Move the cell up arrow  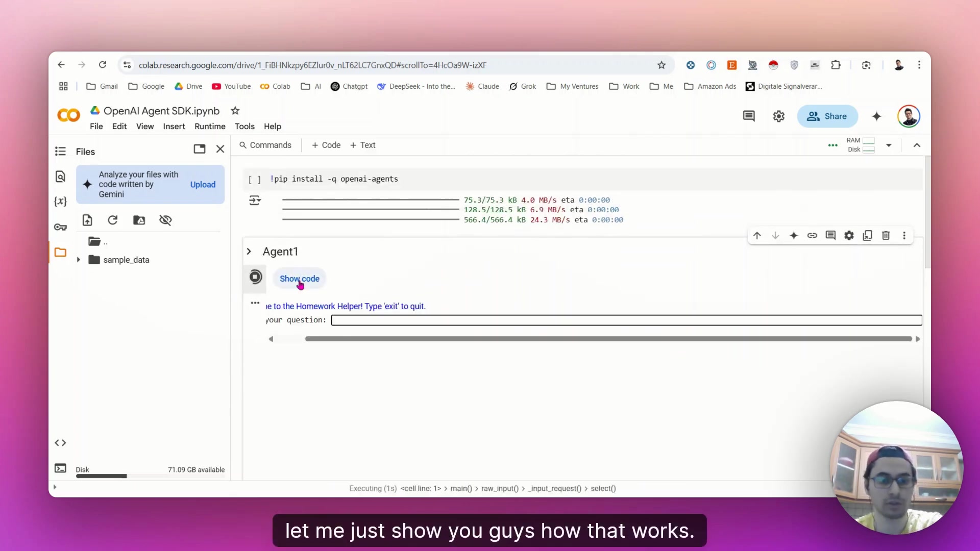[757, 236]
